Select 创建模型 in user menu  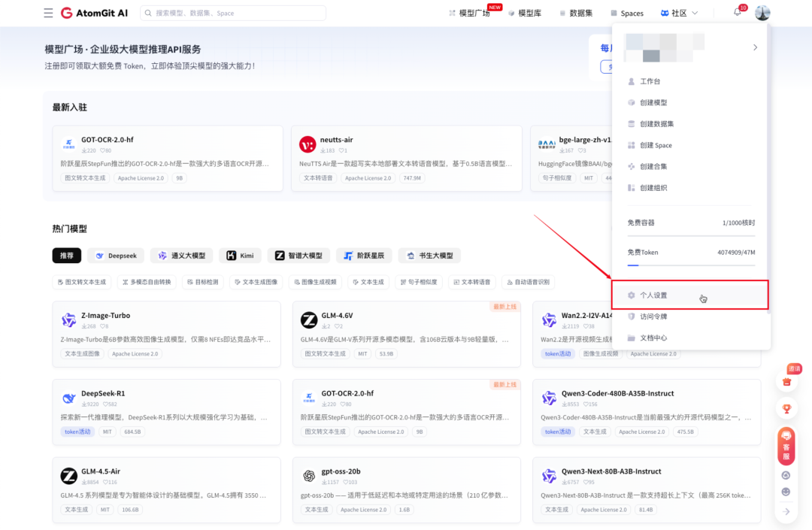click(692, 102)
